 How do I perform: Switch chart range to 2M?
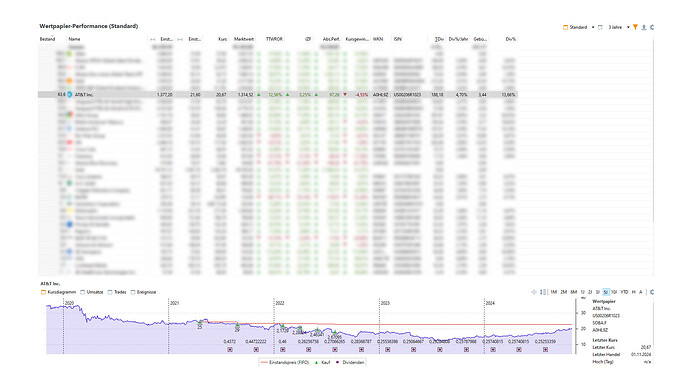[564, 292]
